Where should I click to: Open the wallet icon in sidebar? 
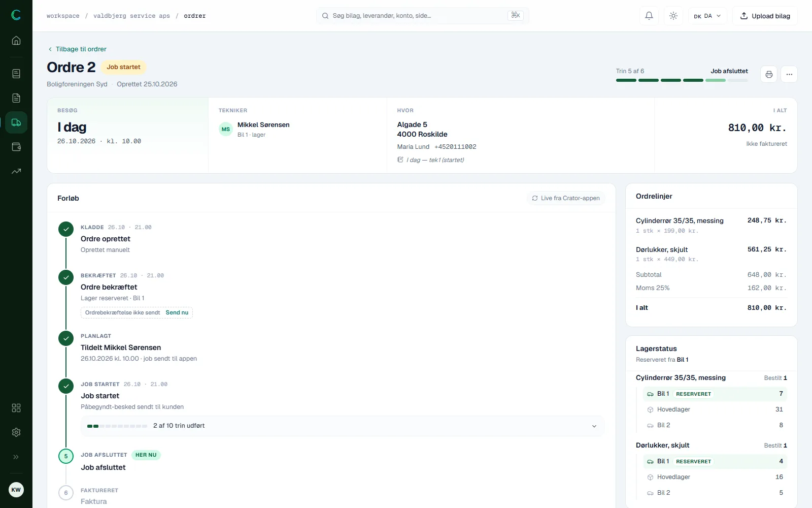[x=16, y=147]
